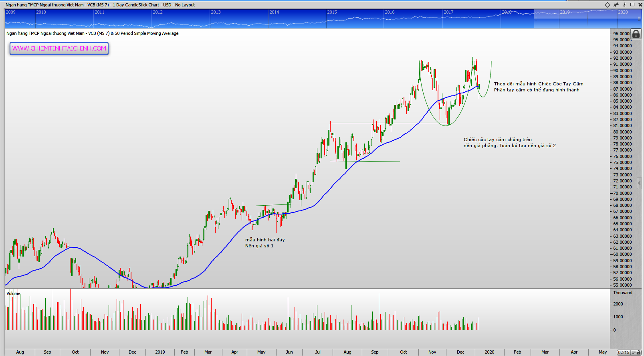Viewport: 644px width, 356px height.
Task: Toggle the price scale padlock button
Action: pos(636,34)
